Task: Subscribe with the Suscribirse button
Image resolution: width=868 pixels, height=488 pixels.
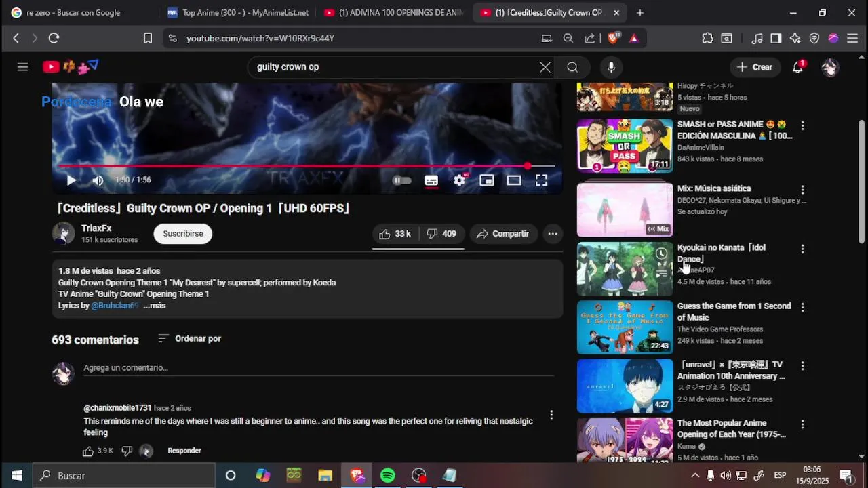Action: click(183, 234)
